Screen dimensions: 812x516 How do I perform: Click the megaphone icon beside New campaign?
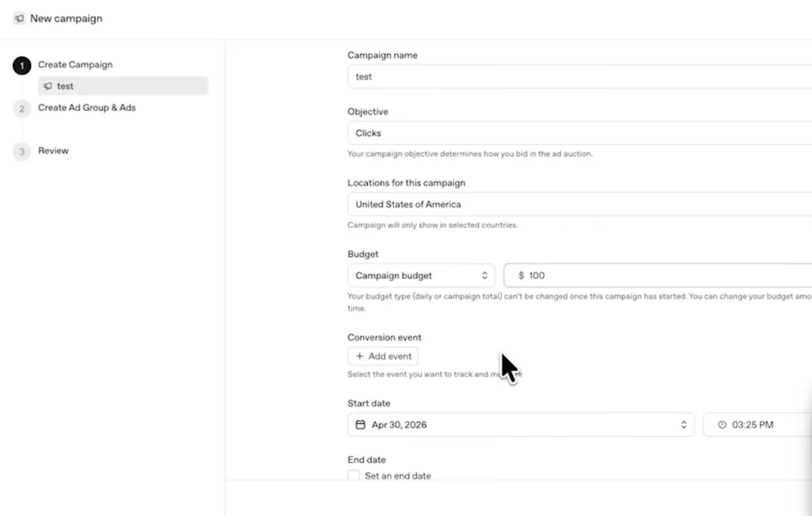19,19
